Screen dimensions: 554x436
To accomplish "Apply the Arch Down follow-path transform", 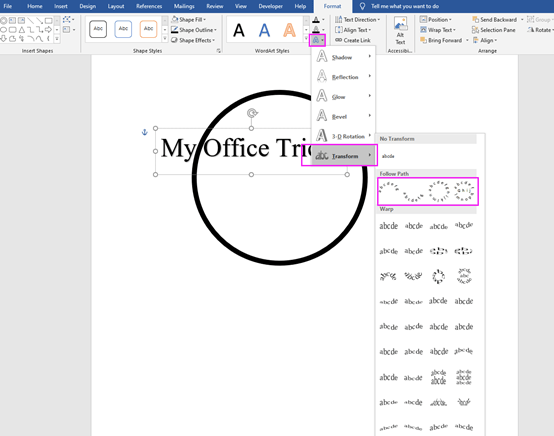I will tap(413, 197).
